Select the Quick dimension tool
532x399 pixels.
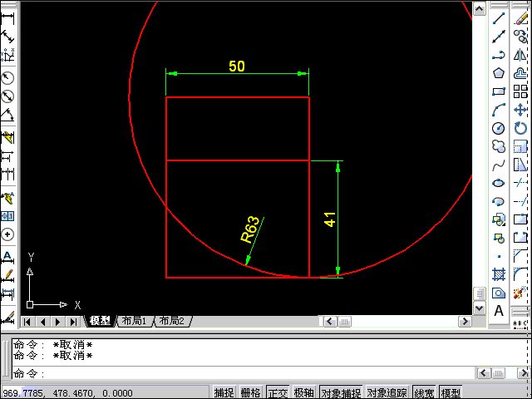coord(7,138)
